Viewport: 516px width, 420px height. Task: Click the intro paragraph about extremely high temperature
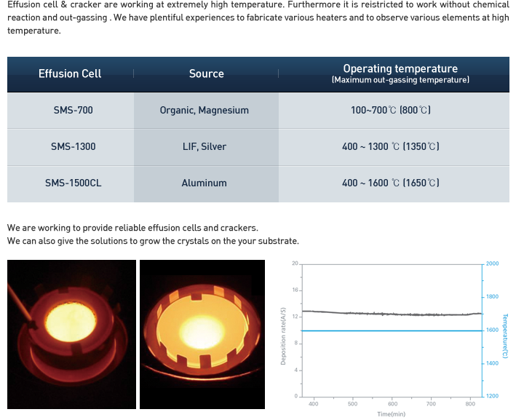click(258, 17)
